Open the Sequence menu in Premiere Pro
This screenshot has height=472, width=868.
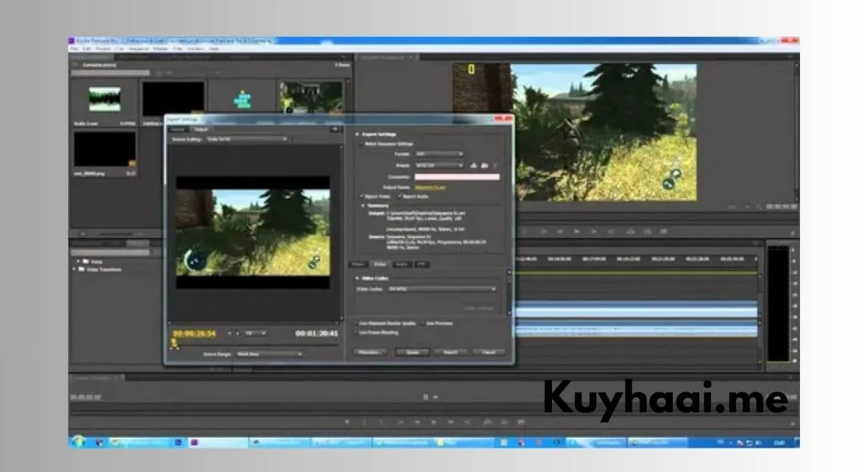click(x=139, y=49)
